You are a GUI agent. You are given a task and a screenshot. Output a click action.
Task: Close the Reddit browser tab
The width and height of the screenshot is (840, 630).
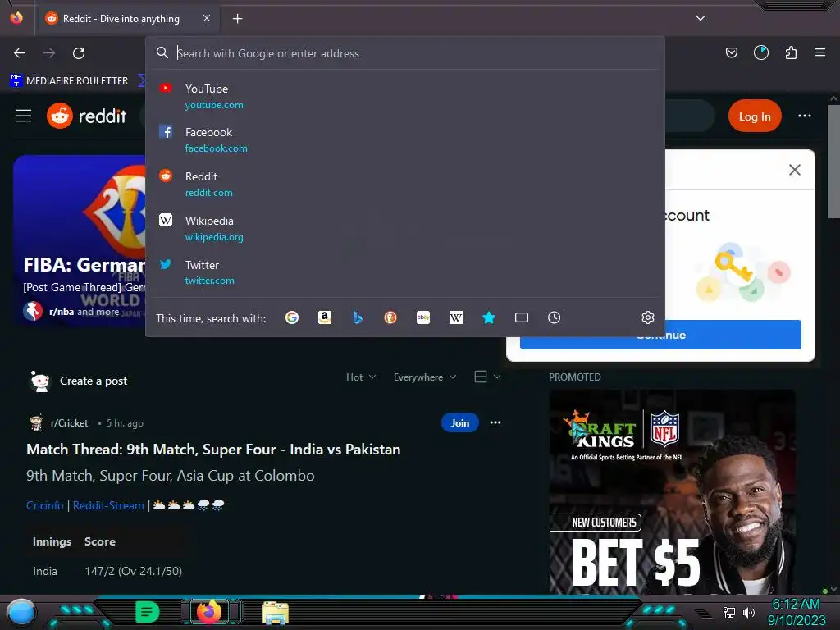click(207, 18)
